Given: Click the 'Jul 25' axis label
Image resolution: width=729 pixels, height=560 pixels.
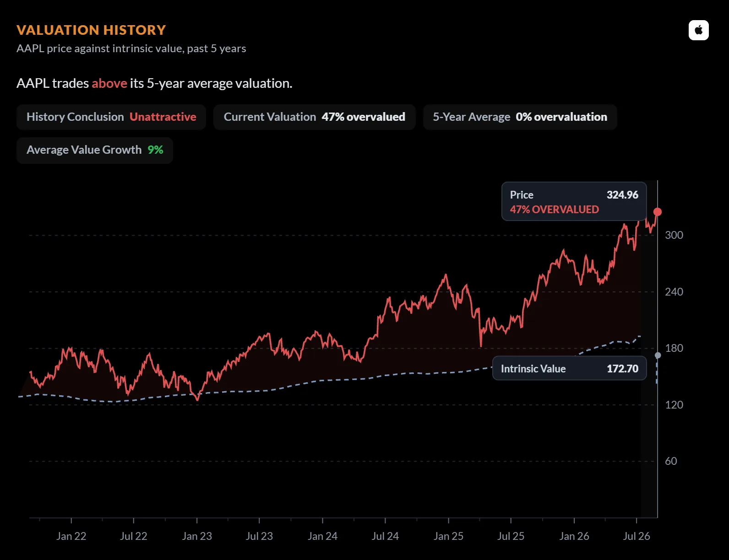Looking at the screenshot, I should point(511,536).
